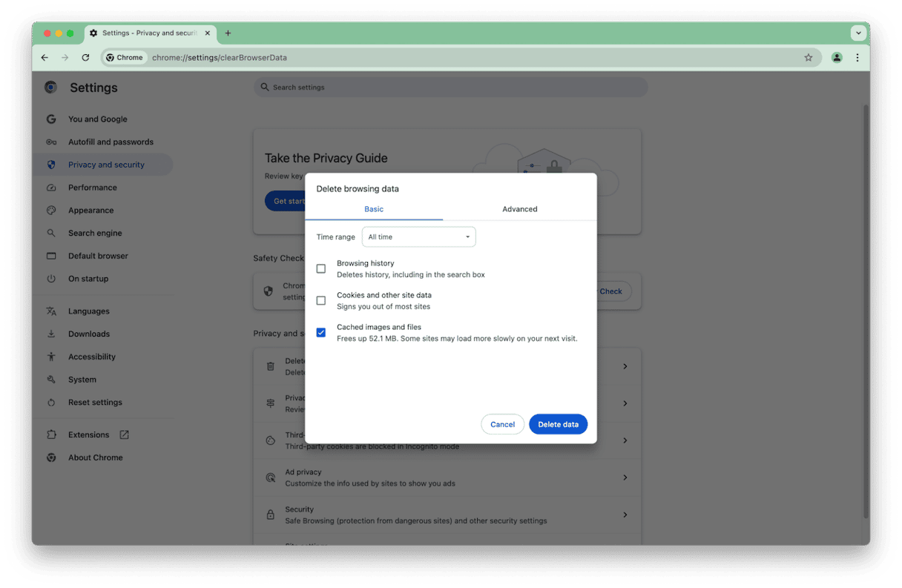Click the Default browser icon
902x588 pixels.
point(51,256)
